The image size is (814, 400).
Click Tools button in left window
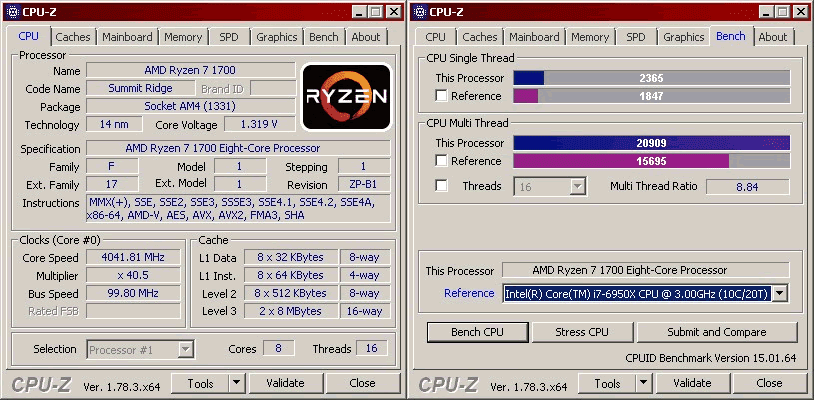(x=200, y=383)
